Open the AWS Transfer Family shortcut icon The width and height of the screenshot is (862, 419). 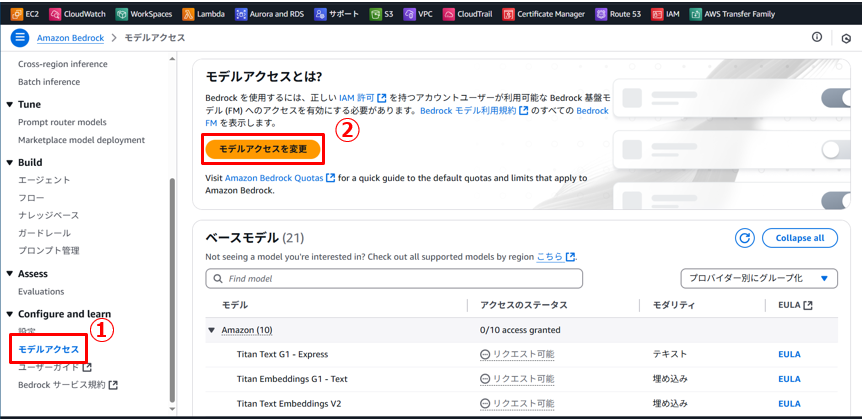696,14
